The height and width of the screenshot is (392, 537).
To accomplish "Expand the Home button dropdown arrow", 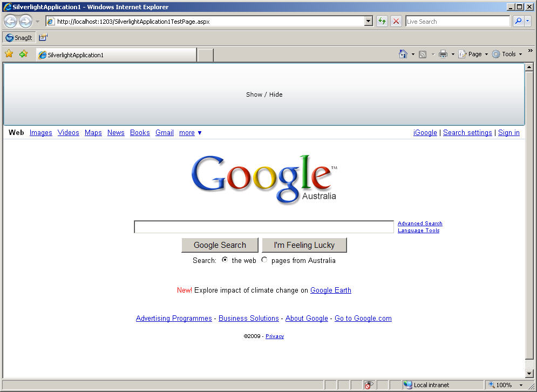I will [x=413, y=54].
